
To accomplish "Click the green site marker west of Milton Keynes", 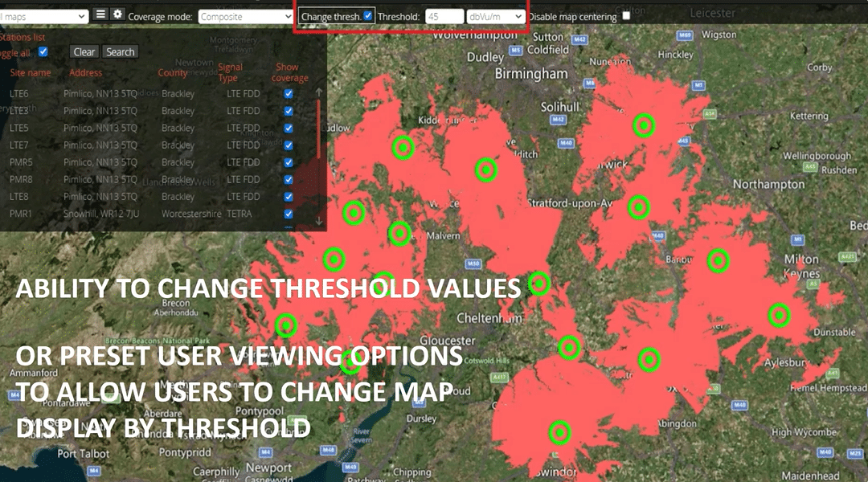I will click(x=718, y=260).
